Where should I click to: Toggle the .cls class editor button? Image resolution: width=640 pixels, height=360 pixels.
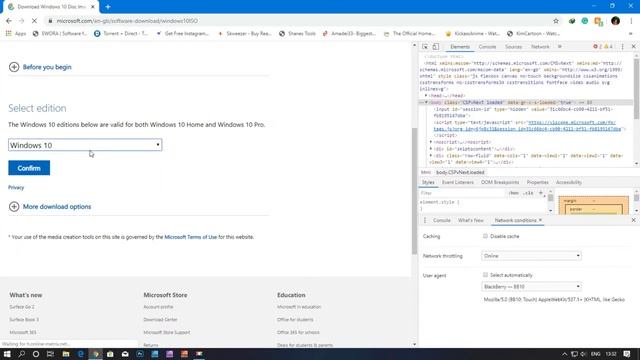coord(529,193)
